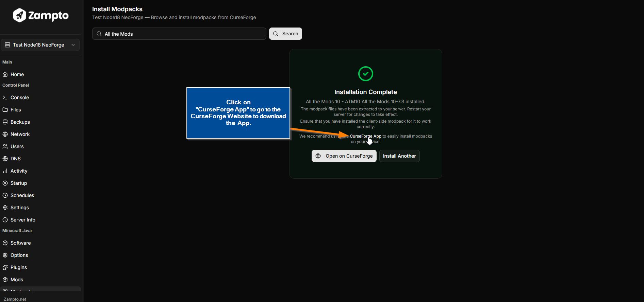Click the Mods cube icon
Screen dimensions: 644x302
[x=5, y=280]
